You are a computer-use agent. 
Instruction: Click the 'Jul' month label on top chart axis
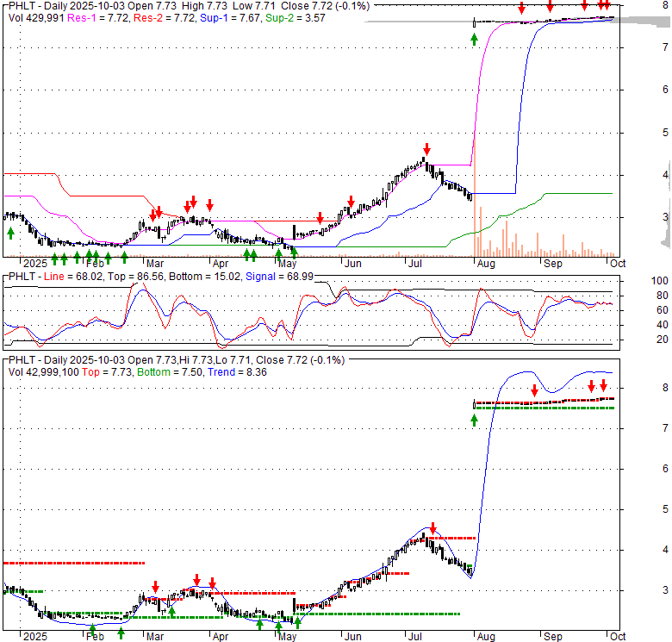(415, 264)
